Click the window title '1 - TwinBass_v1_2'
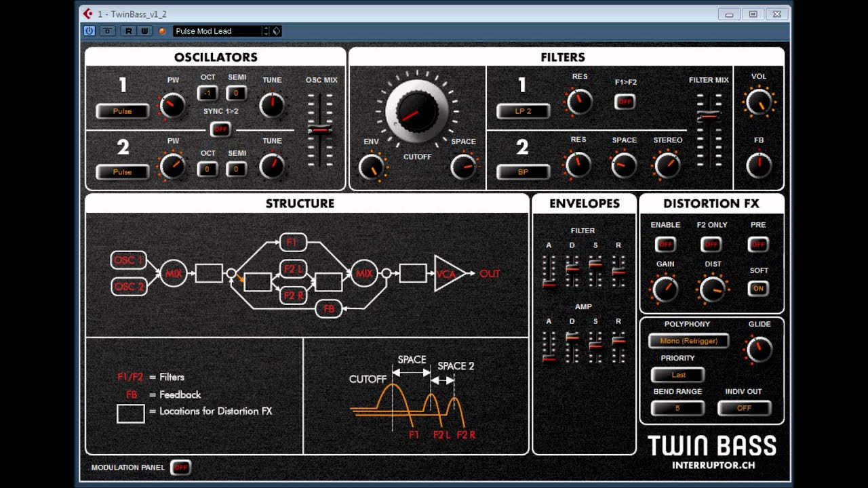Image resolution: width=868 pixels, height=488 pixels. [132, 14]
